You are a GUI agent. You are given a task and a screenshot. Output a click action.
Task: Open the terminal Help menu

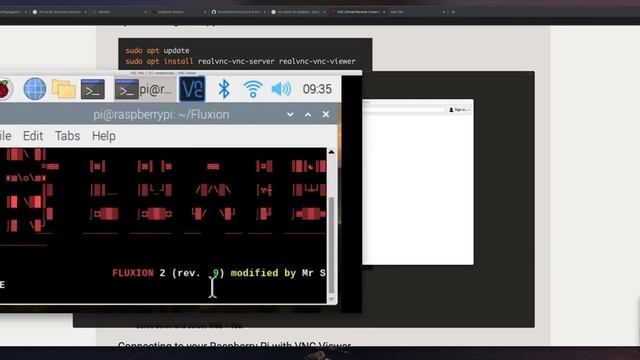point(104,136)
